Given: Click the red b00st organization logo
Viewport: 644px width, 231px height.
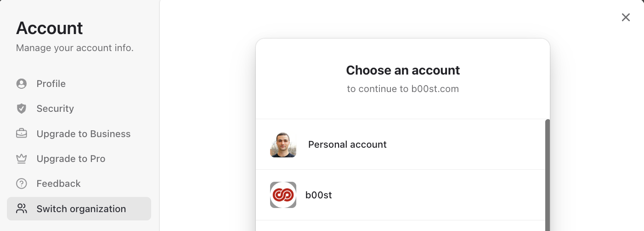Looking at the screenshot, I should tap(283, 195).
